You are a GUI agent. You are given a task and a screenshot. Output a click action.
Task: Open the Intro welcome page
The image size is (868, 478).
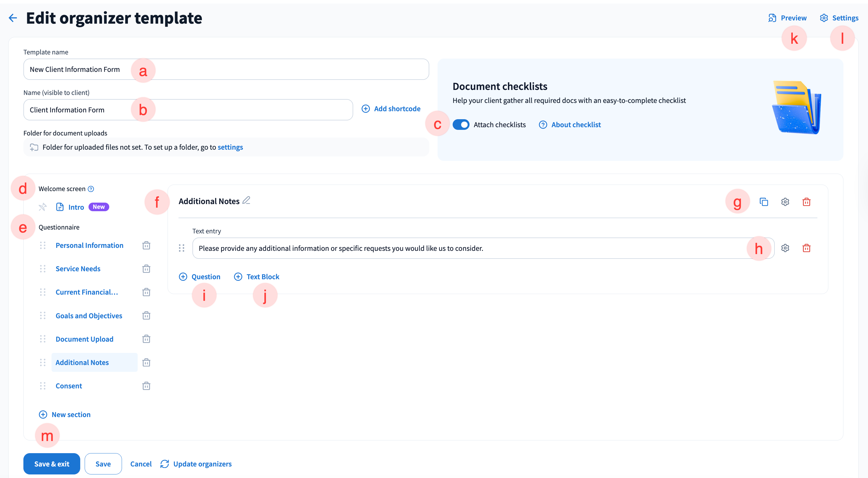pyautogui.click(x=76, y=207)
